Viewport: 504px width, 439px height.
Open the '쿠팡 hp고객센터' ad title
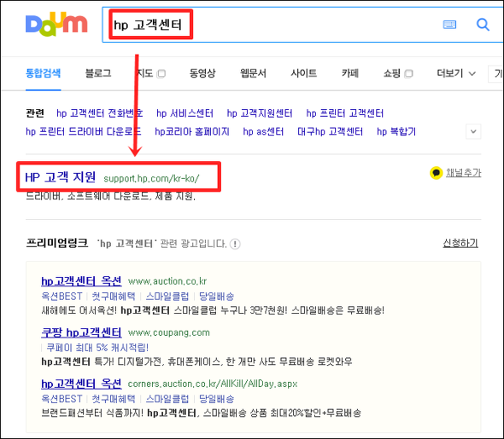point(81,332)
